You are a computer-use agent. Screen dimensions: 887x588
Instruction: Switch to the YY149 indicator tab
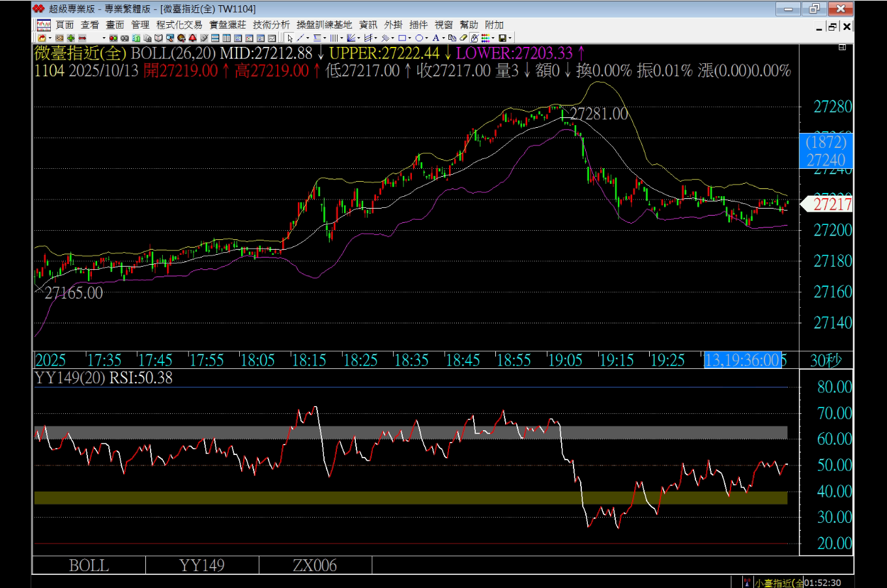pos(202,565)
